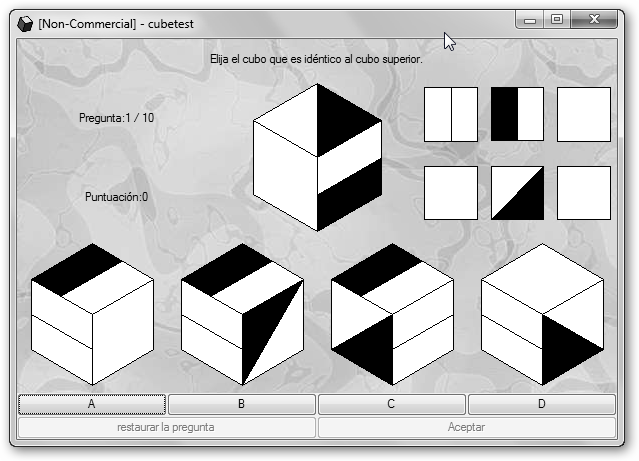Choose answer B
The image size is (639, 461).
coord(241,404)
